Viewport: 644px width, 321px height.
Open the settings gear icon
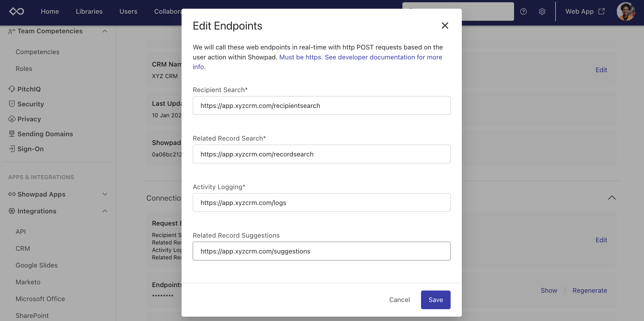(542, 12)
